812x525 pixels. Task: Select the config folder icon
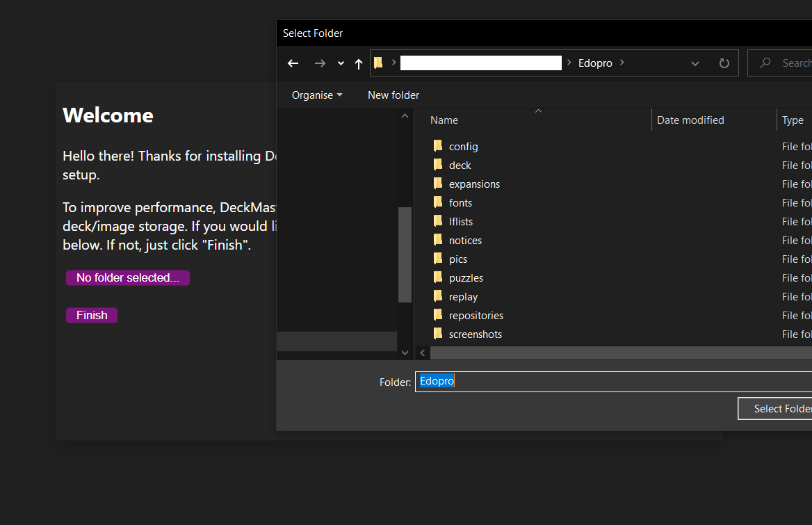click(438, 146)
